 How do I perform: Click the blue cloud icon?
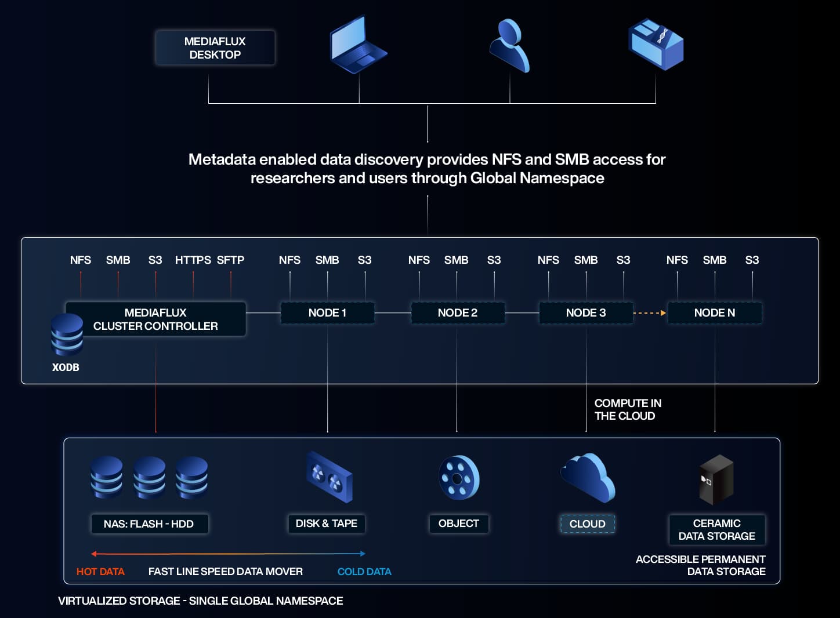pyautogui.click(x=588, y=478)
